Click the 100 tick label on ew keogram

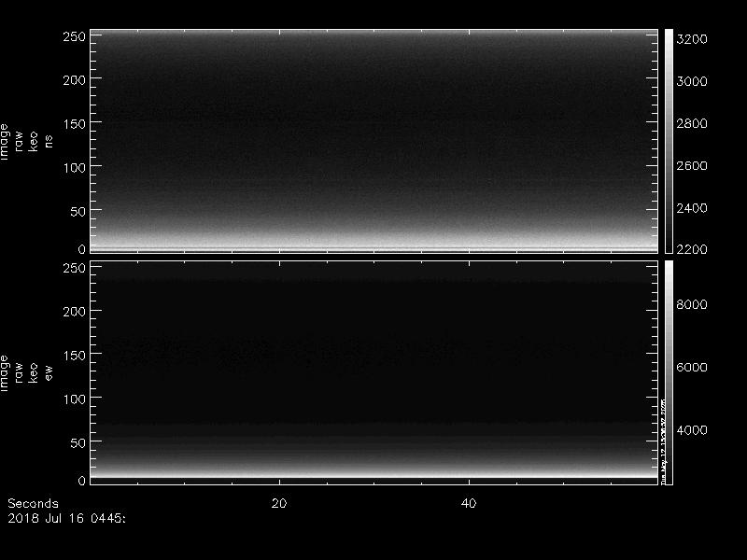pyautogui.click(x=74, y=399)
